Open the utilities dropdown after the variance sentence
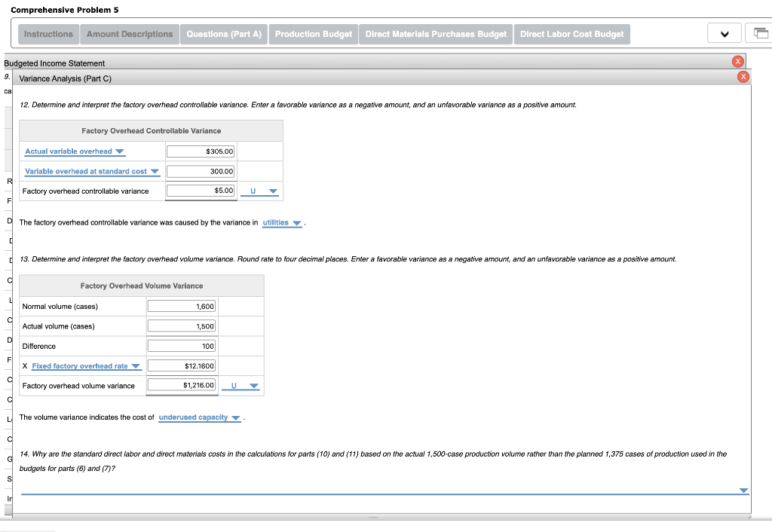 281,222
